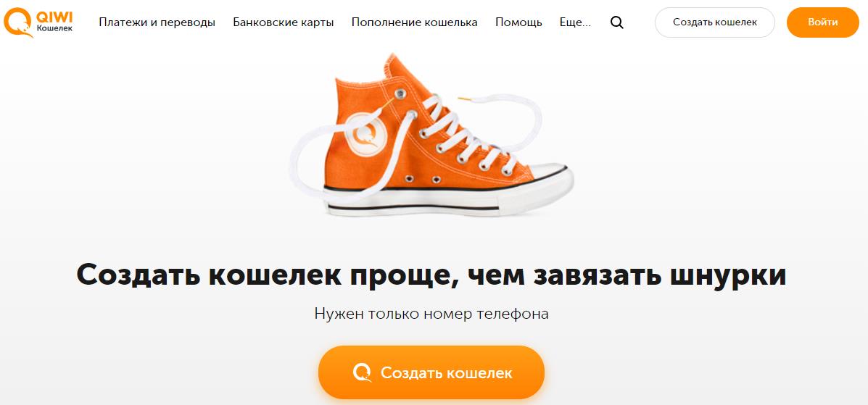The height and width of the screenshot is (405, 868).
Task: Click the orange sneaker image
Action: [x=431, y=135]
